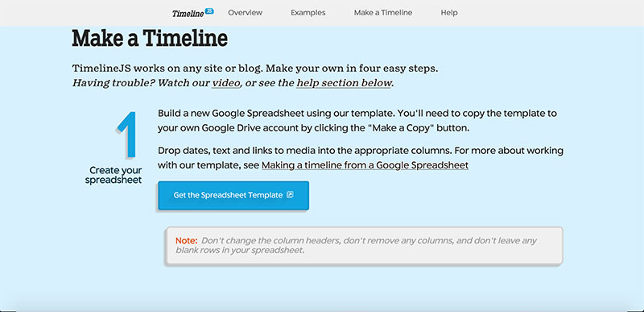Click external-link icon on the template button
The image size is (644, 312).
pyautogui.click(x=290, y=195)
